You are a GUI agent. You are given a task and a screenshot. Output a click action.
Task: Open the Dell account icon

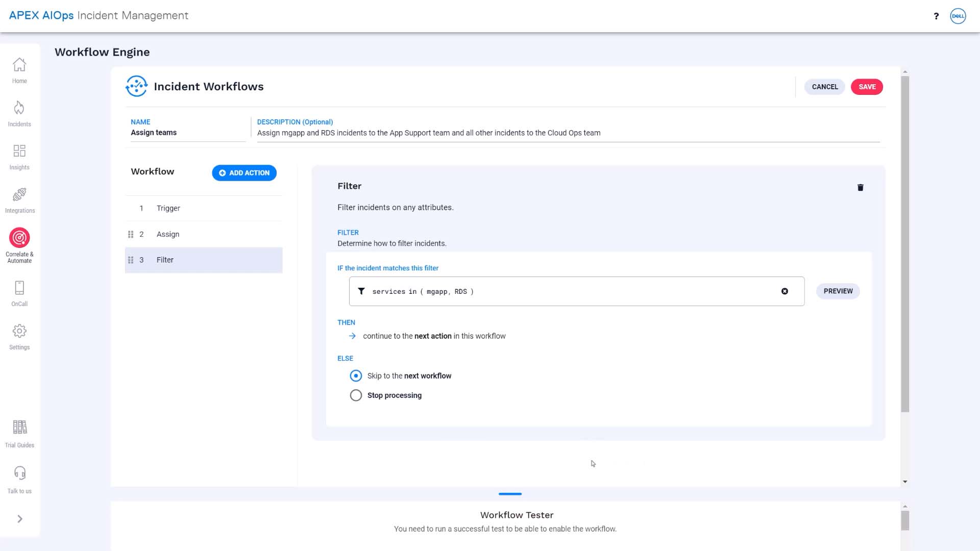click(x=958, y=16)
